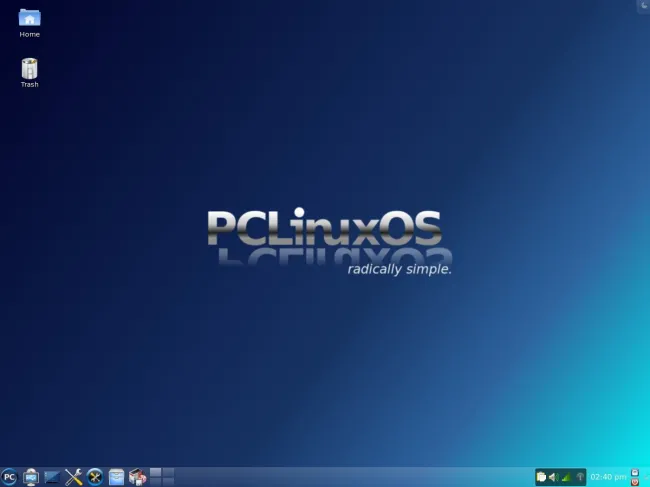The image size is (650, 487).
Task: Switch to top-right virtual desktop in pager
Action: (x=168, y=472)
